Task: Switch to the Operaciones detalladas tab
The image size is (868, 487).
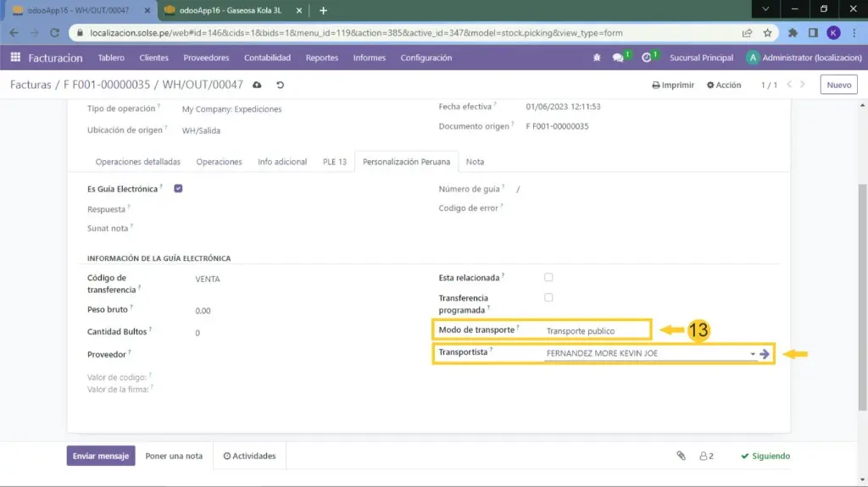Action: pos(137,162)
